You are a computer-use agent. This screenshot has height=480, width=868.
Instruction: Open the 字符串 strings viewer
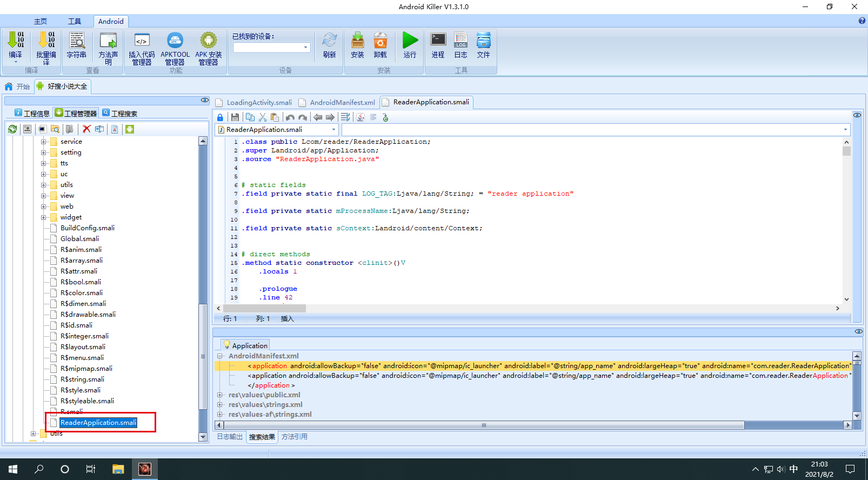(77, 40)
